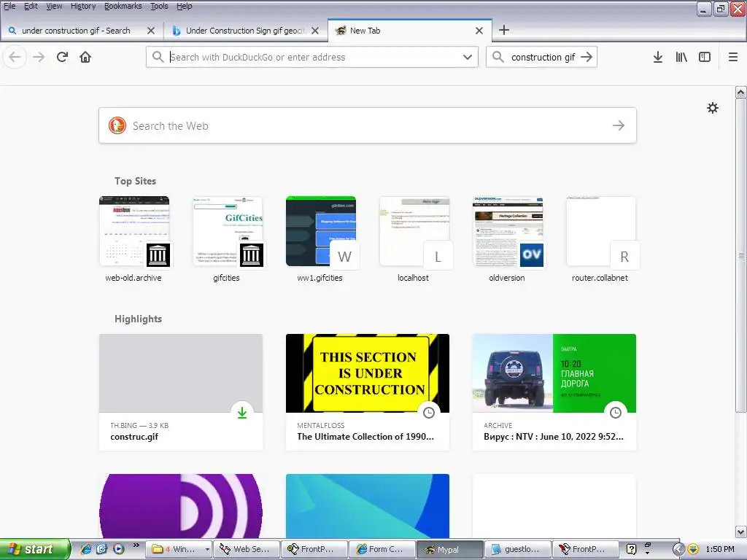Screen dimensions: 747x560
Task: Expand the quick launch overflow chevron
Action: coord(136,545)
